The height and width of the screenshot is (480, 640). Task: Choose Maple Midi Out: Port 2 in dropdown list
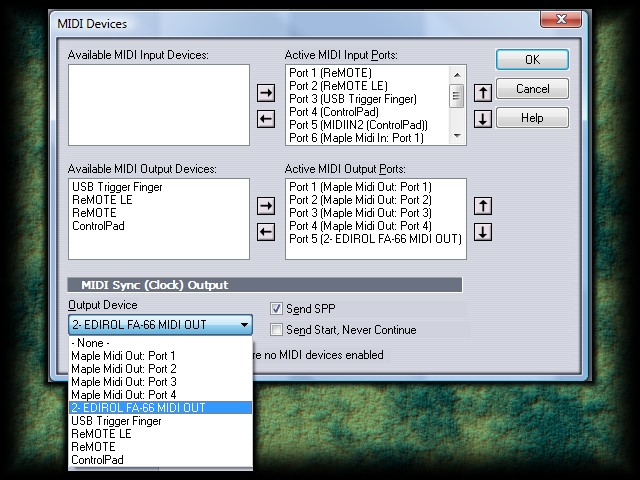(160, 369)
